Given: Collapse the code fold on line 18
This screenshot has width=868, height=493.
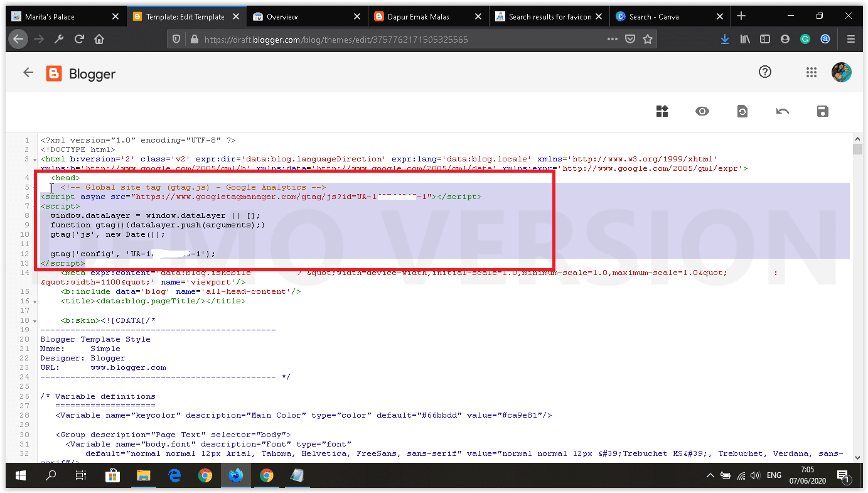Looking at the screenshot, I should coord(35,321).
